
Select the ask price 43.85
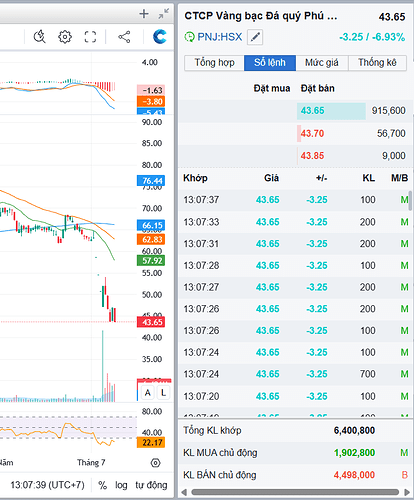pyautogui.click(x=312, y=156)
